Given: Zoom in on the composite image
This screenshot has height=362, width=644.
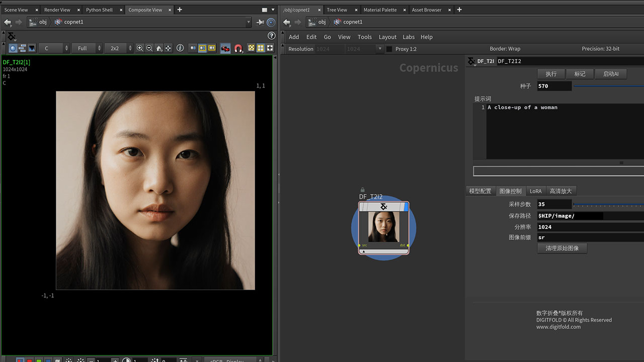Looking at the screenshot, I should pyautogui.click(x=140, y=48).
